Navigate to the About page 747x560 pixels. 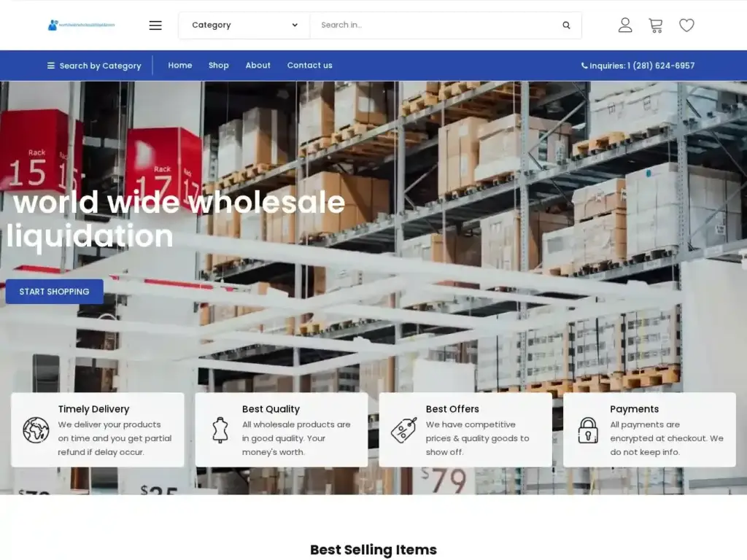[x=258, y=65]
